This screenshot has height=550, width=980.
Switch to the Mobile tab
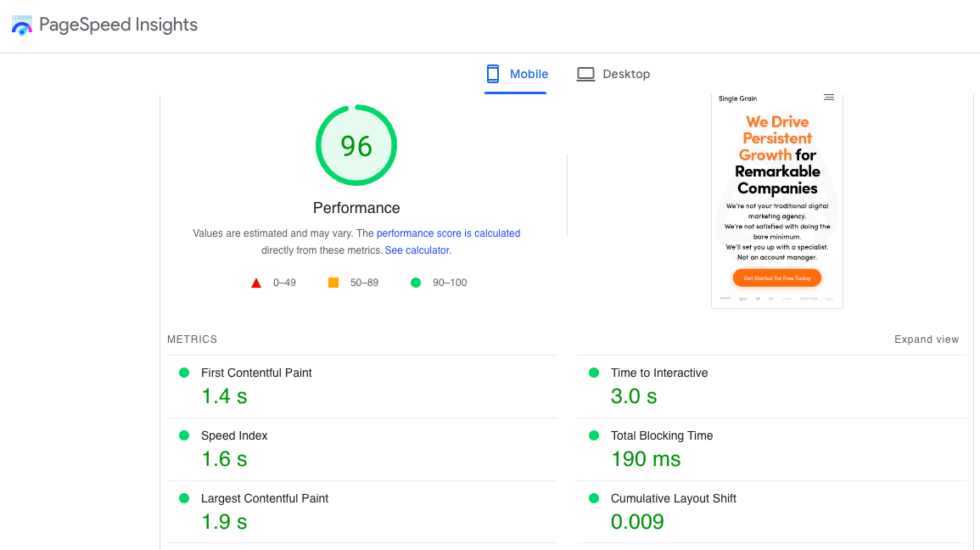pyautogui.click(x=517, y=74)
